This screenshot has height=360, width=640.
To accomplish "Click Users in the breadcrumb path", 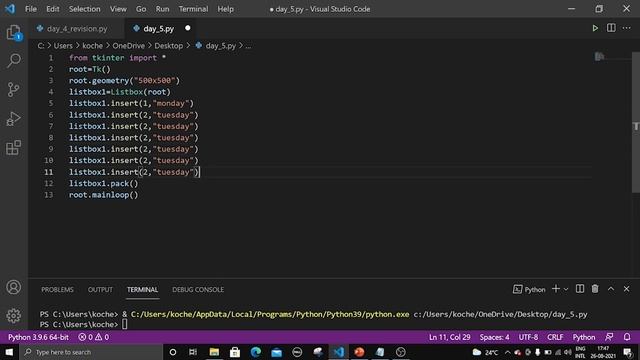I will tap(63, 46).
